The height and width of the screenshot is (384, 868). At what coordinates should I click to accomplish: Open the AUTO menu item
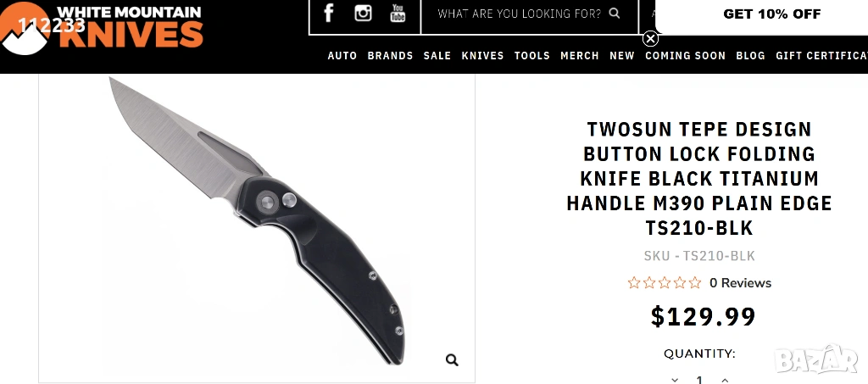342,55
